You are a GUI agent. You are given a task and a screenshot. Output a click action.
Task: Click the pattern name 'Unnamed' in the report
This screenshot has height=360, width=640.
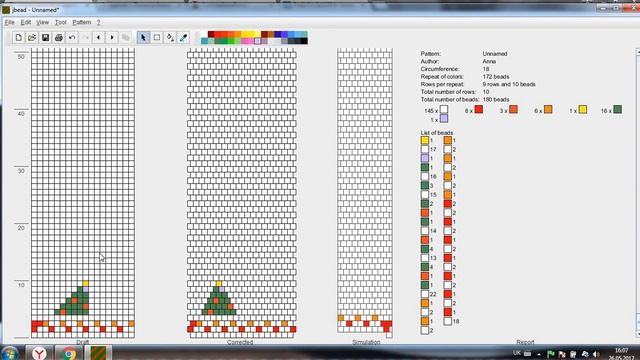point(495,54)
